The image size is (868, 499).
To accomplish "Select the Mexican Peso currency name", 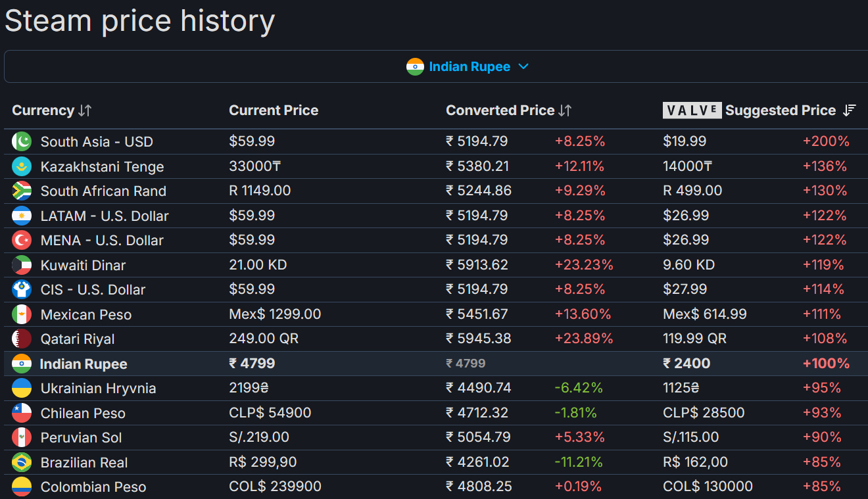I will tap(86, 315).
